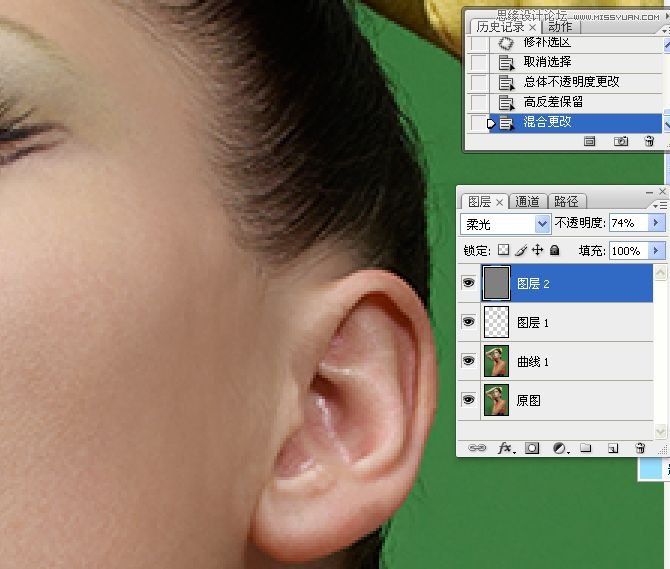Select the 图层 1 layer name
This screenshot has width=670, height=569.
[532, 323]
